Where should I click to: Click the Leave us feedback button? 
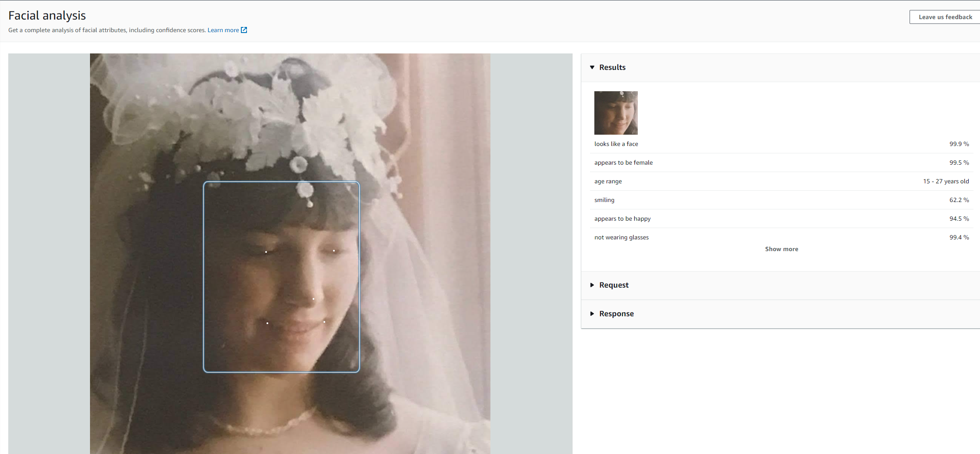pyautogui.click(x=945, y=17)
